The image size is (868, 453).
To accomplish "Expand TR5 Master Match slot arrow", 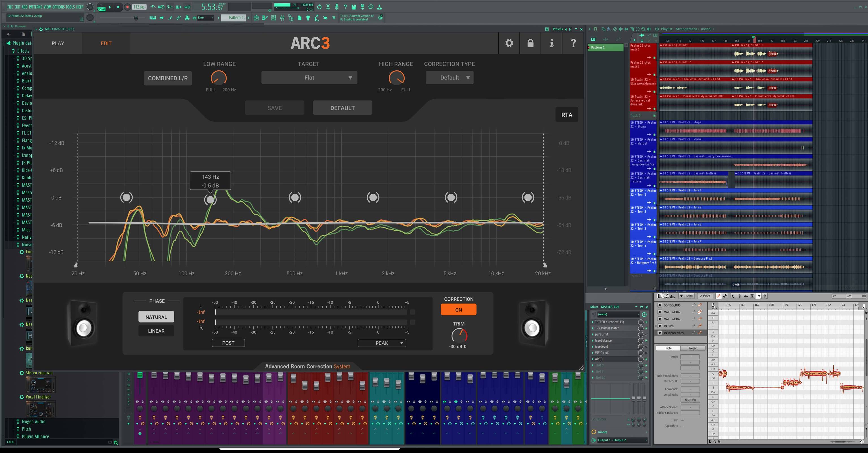I will click(593, 328).
